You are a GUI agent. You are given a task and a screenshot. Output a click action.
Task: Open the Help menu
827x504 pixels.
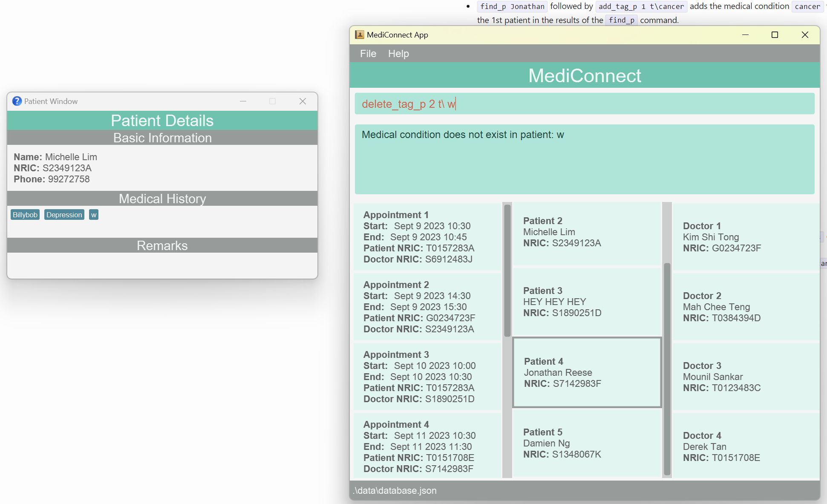pyautogui.click(x=398, y=54)
